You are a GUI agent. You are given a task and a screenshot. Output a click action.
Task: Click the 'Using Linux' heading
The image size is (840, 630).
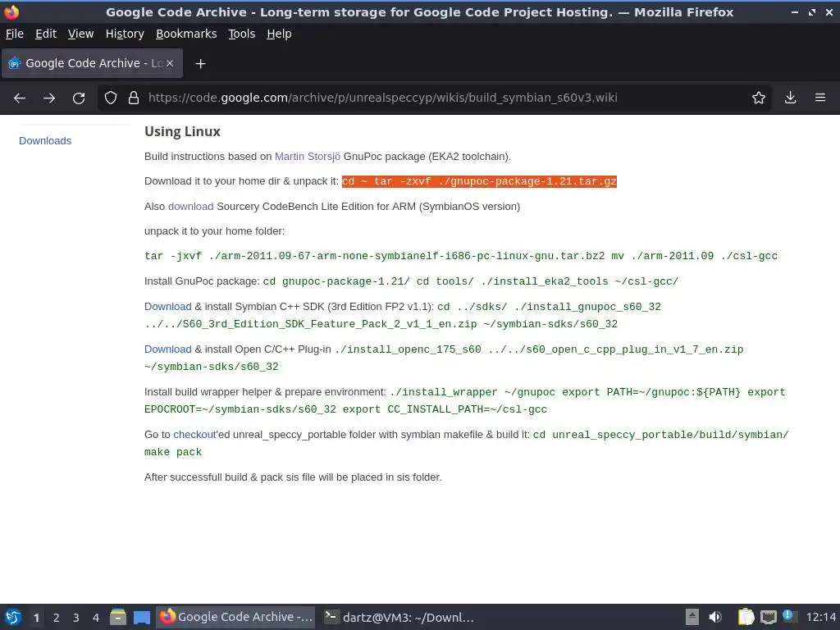(x=182, y=131)
